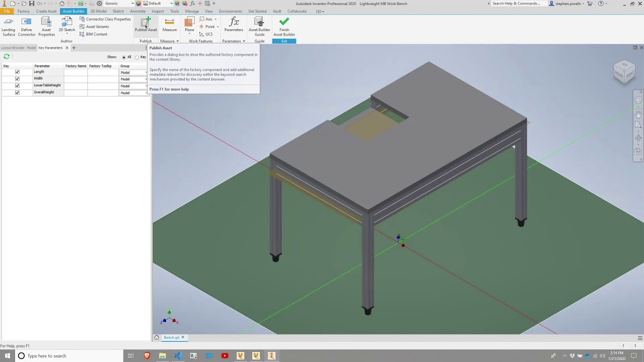This screenshot has width=644, height=362.
Task: Open the Help question mark button
Action: [x=601, y=4]
